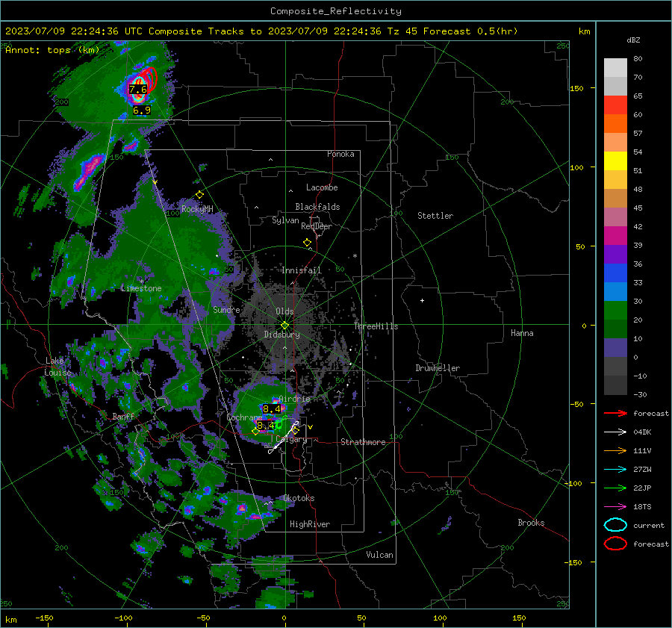Select the orange 111V track arrow

[x=615, y=450]
